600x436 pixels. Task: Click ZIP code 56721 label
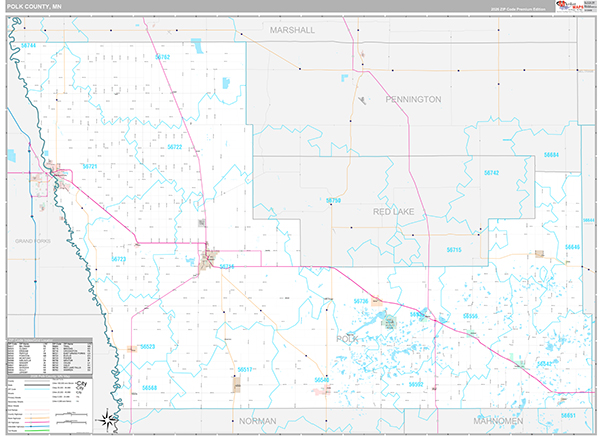coord(90,167)
